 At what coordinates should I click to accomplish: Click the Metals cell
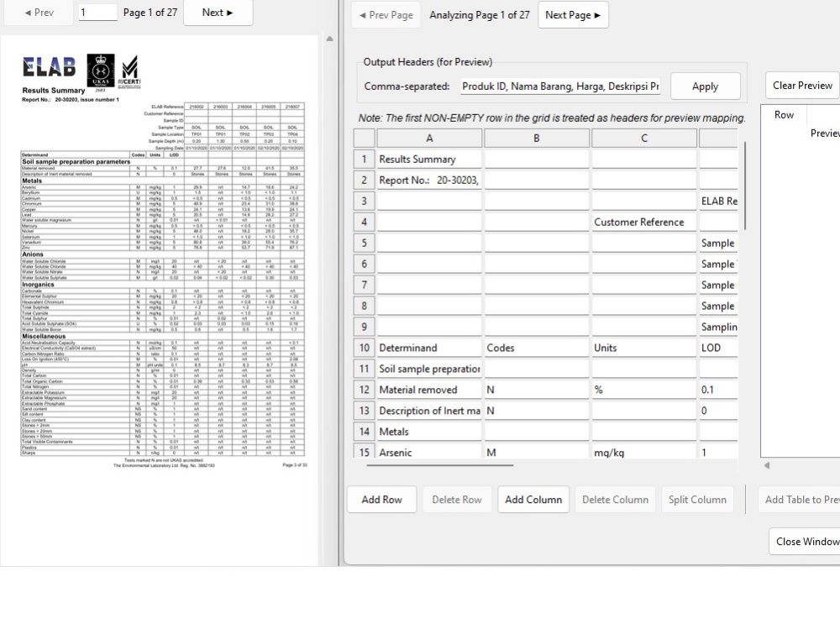tap(429, 432)
